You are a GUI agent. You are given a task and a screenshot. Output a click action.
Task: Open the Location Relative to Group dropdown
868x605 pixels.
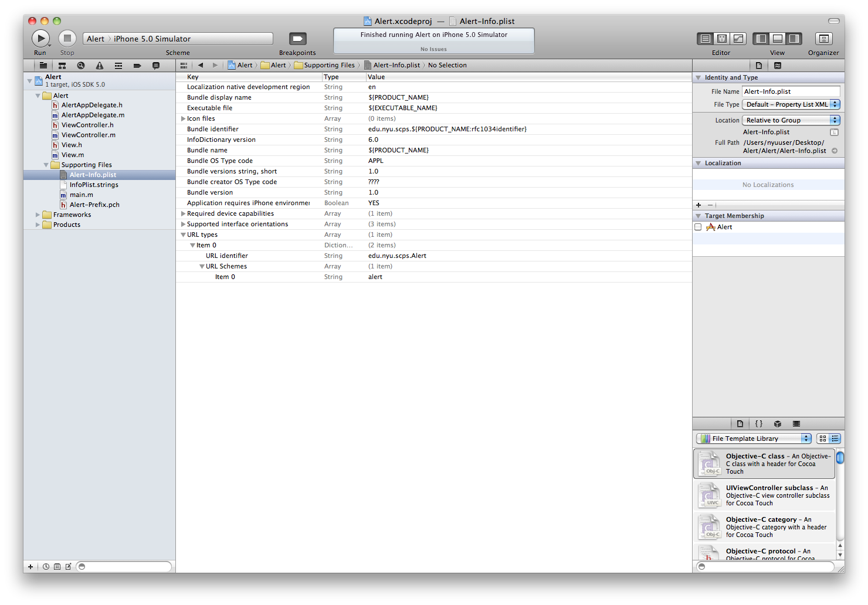(791, 120)
